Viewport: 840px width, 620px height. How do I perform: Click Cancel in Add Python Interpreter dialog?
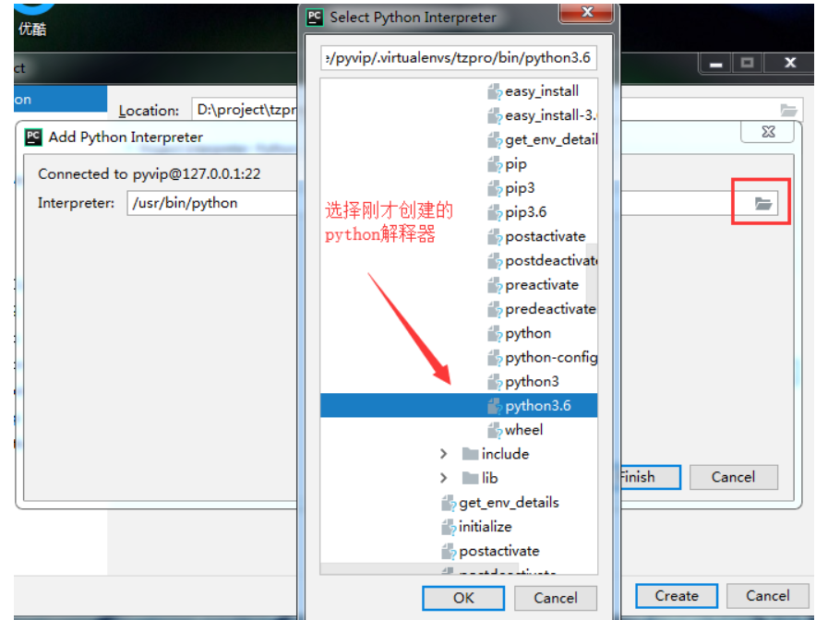(x=734, y=477)
